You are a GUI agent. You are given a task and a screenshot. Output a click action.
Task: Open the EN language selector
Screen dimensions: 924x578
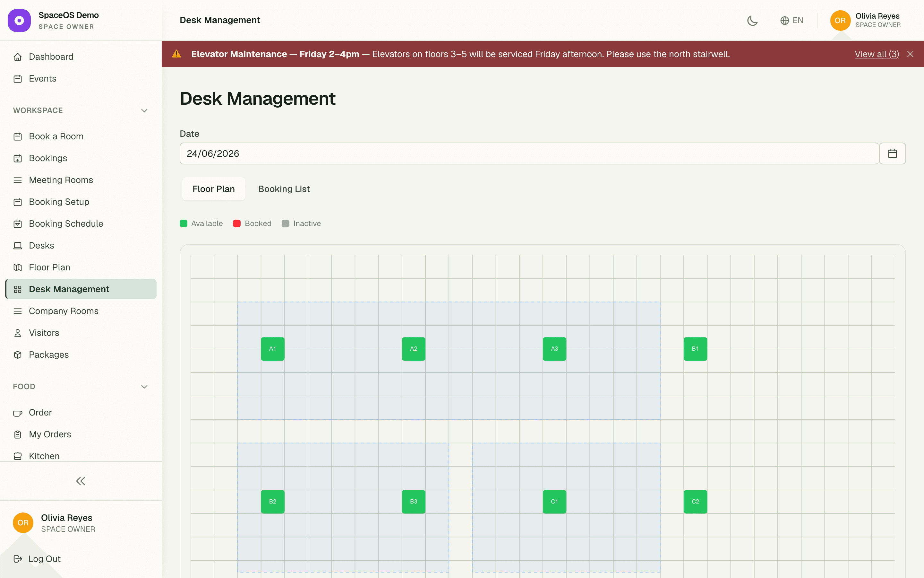[792, 21]
